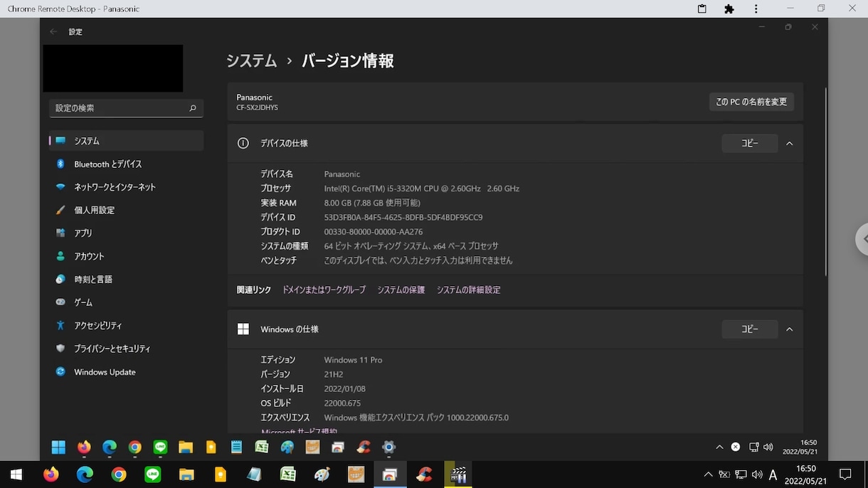Copy the デバイスの仕様 details

pos(750,143)
